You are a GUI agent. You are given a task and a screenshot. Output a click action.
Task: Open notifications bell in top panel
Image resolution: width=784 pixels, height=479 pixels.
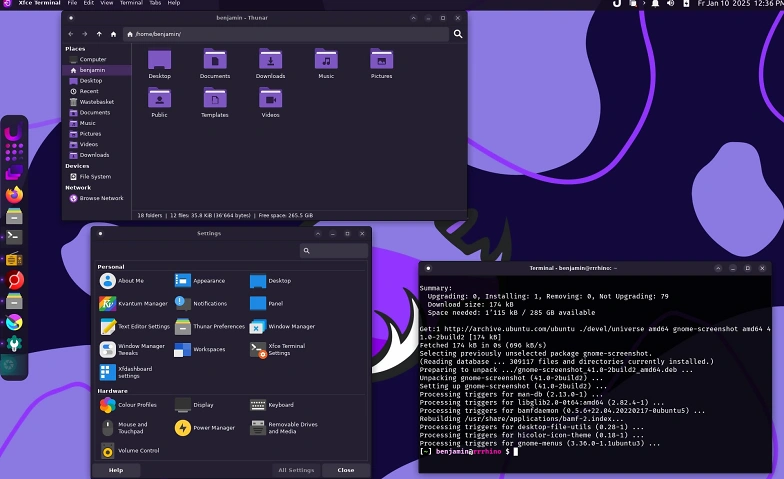[655, 4]
